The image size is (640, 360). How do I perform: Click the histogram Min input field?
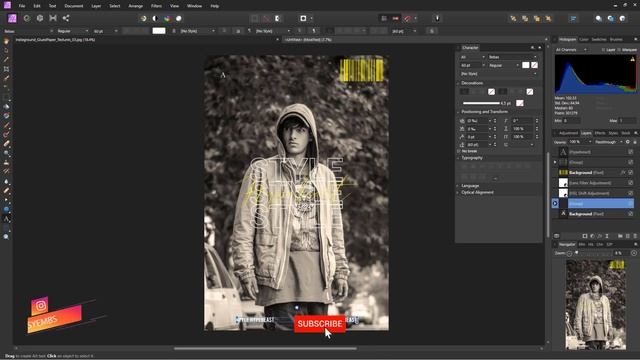[572, 121]
